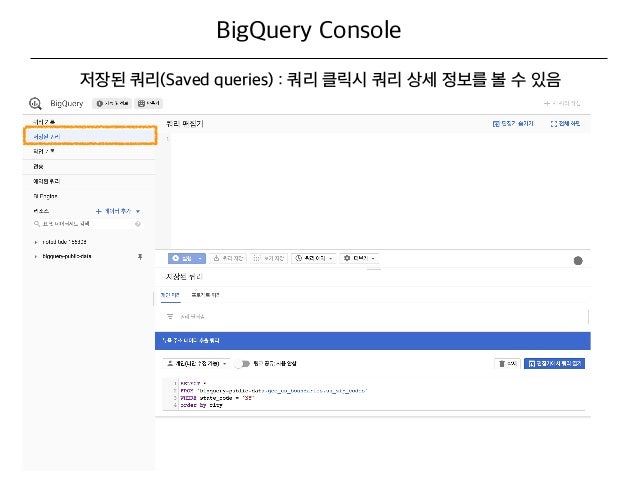Toggle the link sharing switch
This screenshot has height=479, width=638.
(x=243, y=363)
